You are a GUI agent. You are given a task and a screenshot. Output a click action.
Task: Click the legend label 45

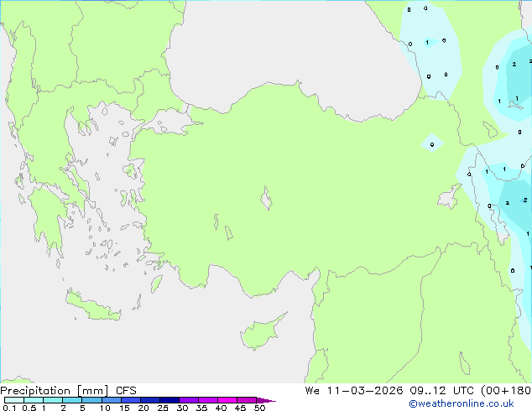click(240, 408)
